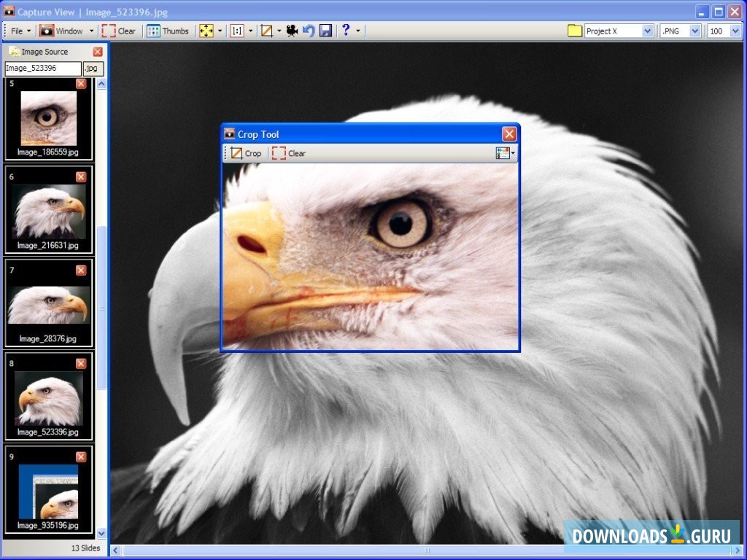Remove slide 6 with its red X
The width and height of the screenshot is (747, 560).
pos(81,177)
